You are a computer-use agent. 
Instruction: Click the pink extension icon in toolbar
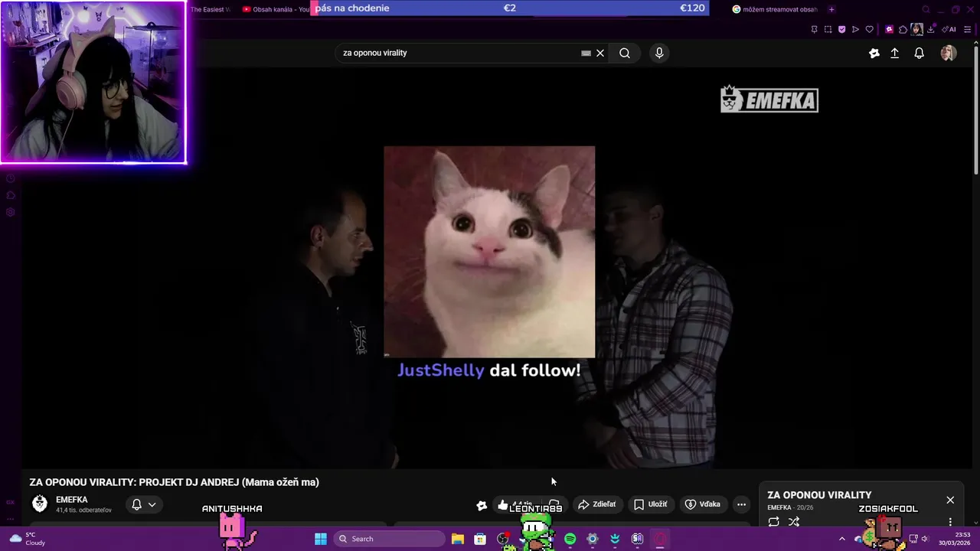[889, 29]
